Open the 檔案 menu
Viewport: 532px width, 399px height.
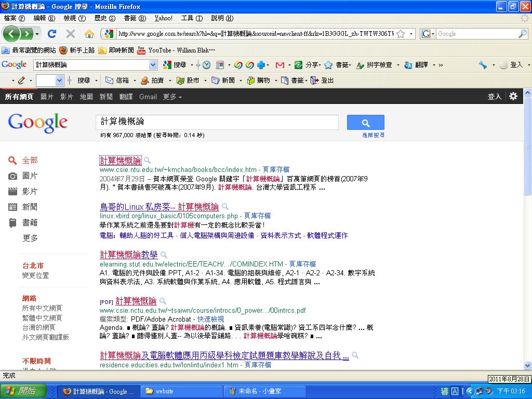pyautogui.click(x=15, y=18)
